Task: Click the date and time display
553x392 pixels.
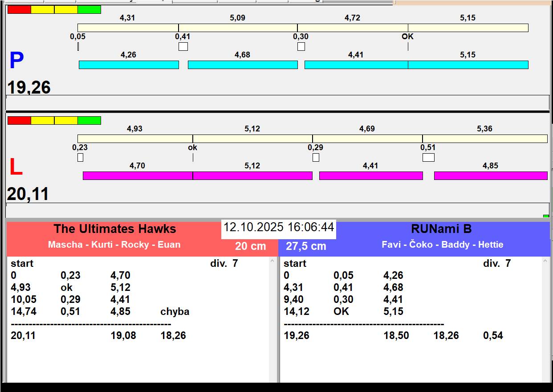Action: (x=278, y=227)
